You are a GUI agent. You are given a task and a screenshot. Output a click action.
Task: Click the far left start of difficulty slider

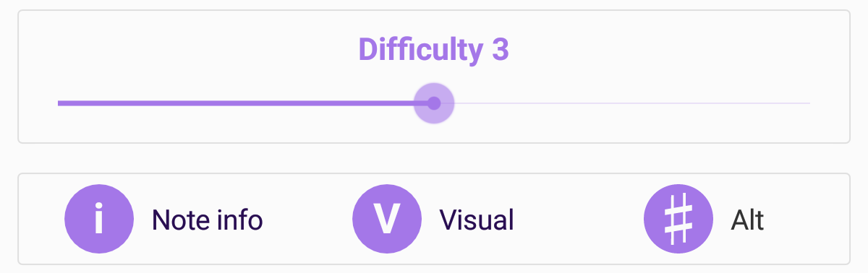coord(59,103)
